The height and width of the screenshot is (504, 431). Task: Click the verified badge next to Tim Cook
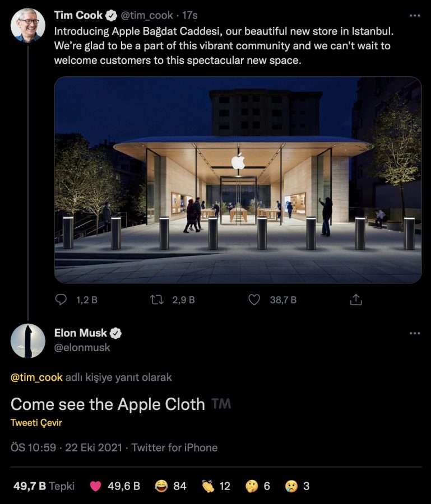pos(112,15)
